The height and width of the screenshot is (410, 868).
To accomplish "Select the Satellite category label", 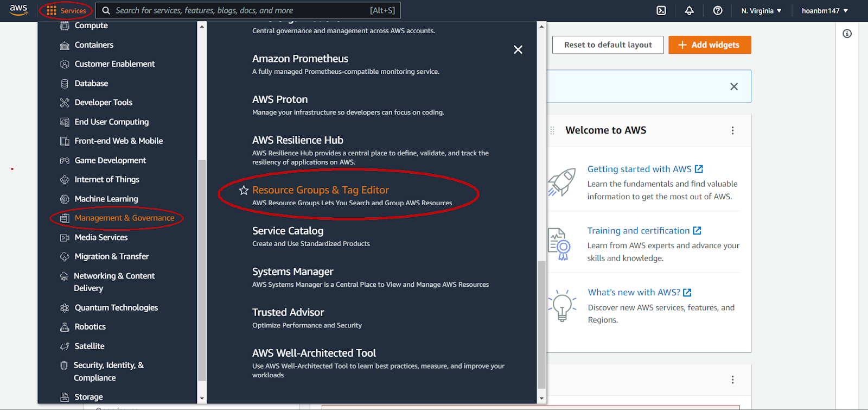I will (90, 346).
